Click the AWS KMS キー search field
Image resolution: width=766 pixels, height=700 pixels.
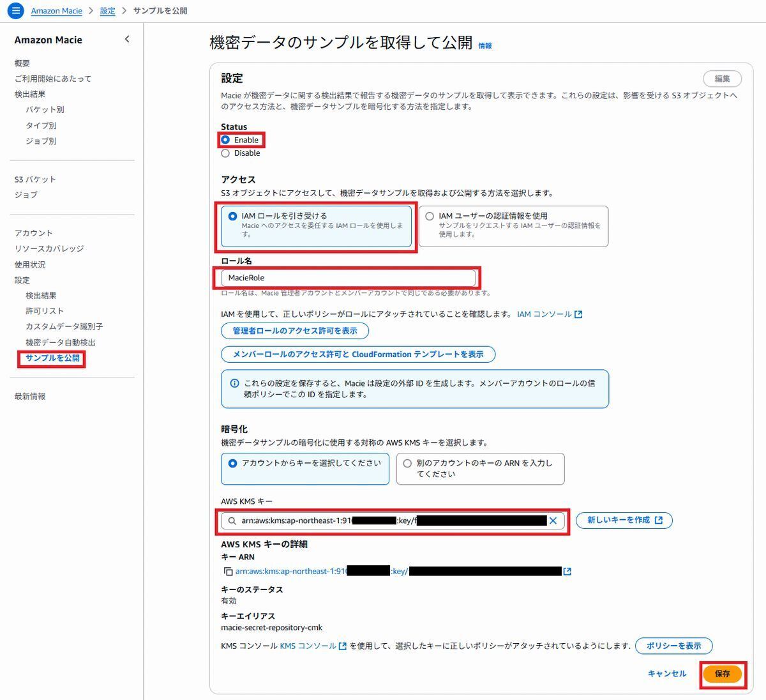[393, 521]
